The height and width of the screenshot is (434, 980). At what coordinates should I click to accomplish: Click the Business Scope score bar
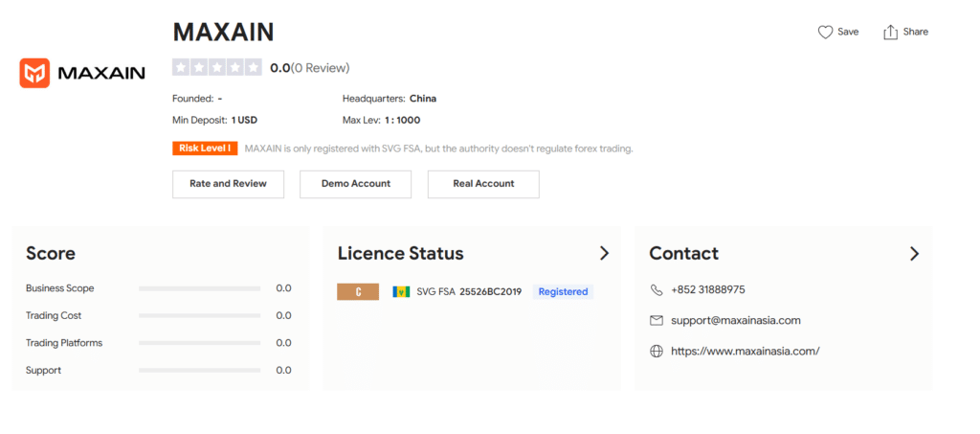click(x=199, y=288)
